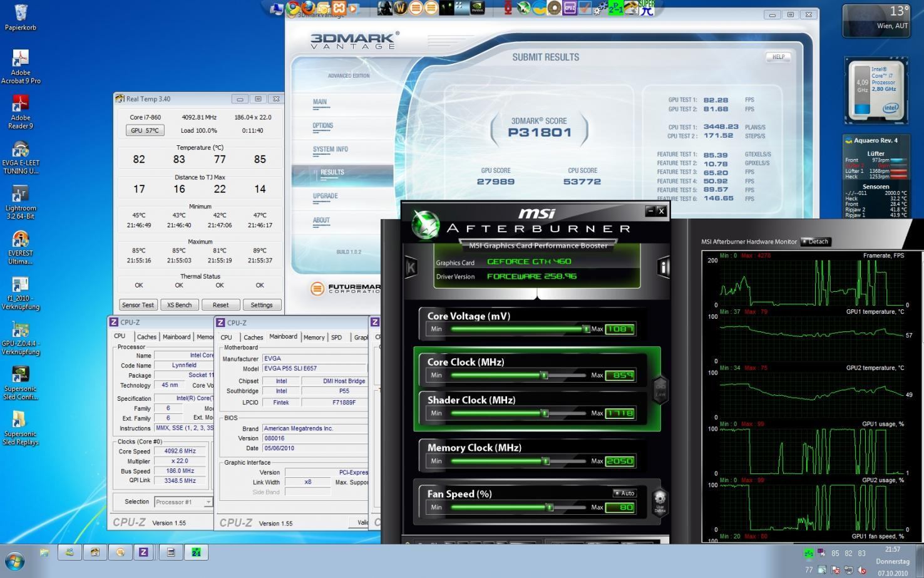The height and width of the screenshot is (578, 924).
Task: Open Settings in Real Temp
Action: click(262, 305)
